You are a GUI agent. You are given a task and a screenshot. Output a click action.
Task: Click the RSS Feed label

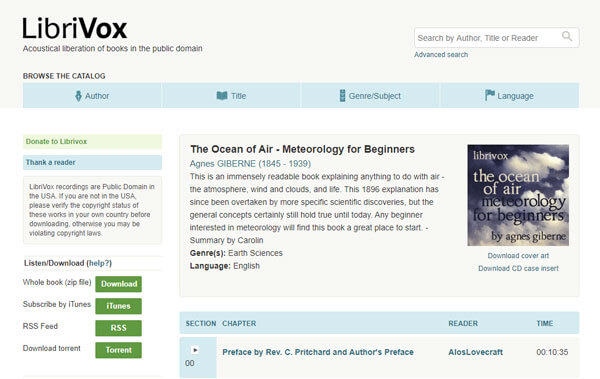40,326
